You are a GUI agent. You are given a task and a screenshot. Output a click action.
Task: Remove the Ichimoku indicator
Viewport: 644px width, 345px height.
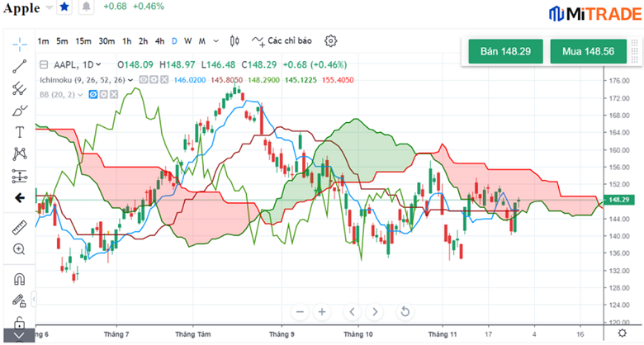164,80
